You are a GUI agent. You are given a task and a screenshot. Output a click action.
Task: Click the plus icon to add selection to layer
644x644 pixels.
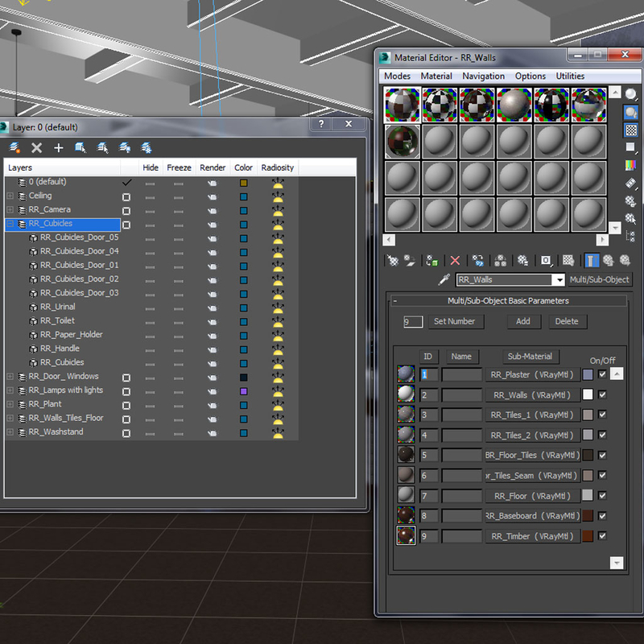tap(58, 148)
